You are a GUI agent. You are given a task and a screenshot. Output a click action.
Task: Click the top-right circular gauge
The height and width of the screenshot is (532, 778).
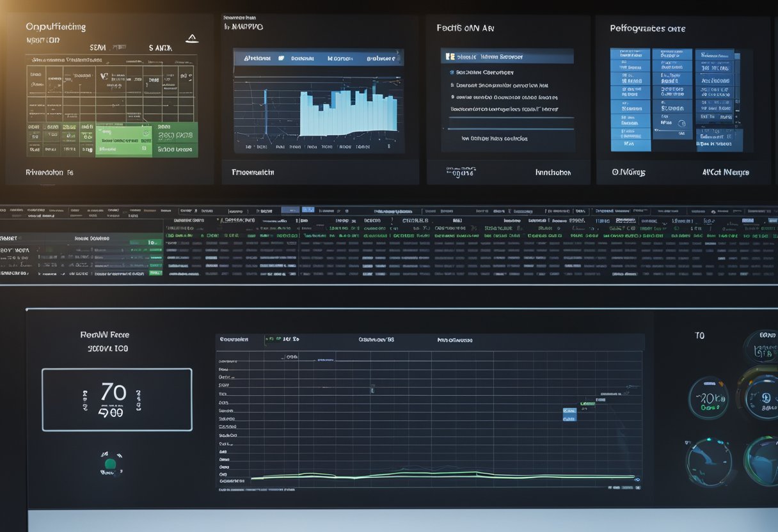[x=763, y=347]
